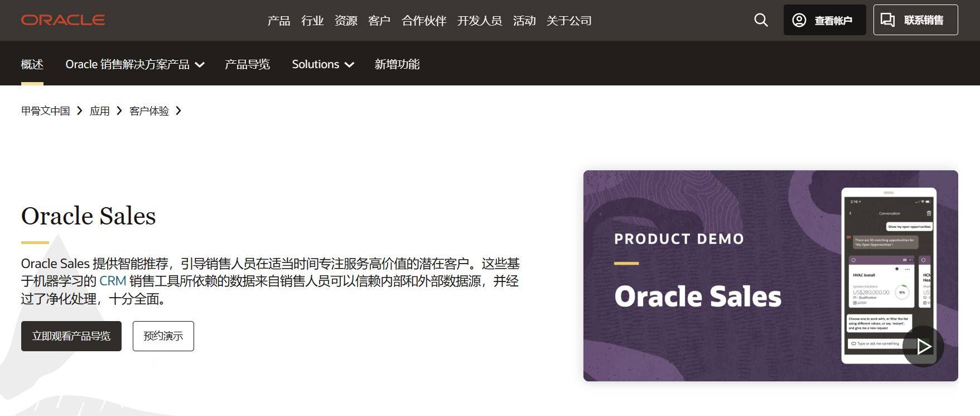
Task: Follow the 应用 breadcrumb link
Action: [100, 111]
